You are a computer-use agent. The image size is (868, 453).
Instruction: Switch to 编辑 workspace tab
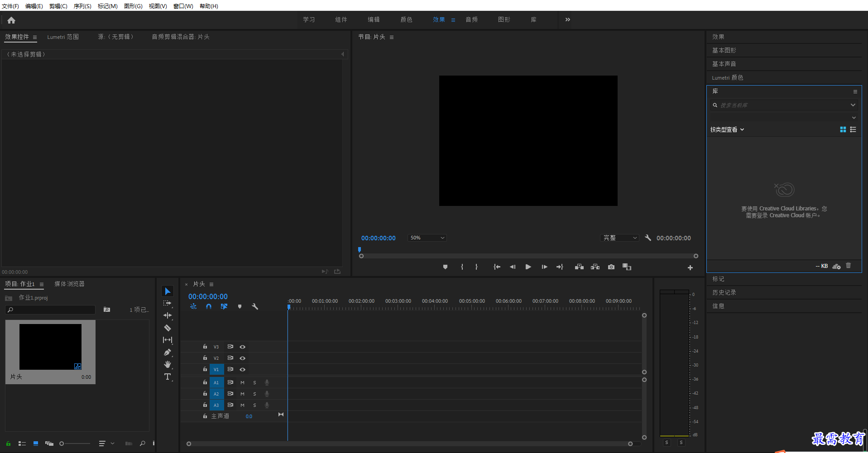pyautogui.click(x=374, y=19)
